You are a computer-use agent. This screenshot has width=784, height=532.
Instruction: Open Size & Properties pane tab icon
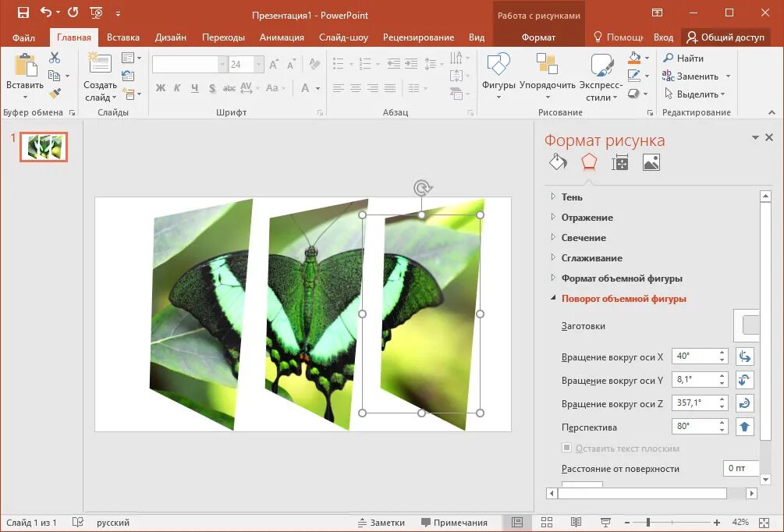pos(620,162)
